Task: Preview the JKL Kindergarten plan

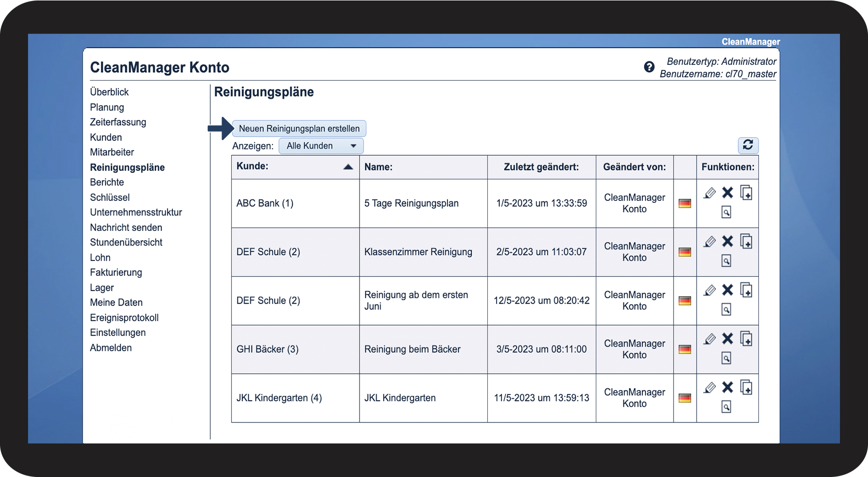Action: point(726,407)
